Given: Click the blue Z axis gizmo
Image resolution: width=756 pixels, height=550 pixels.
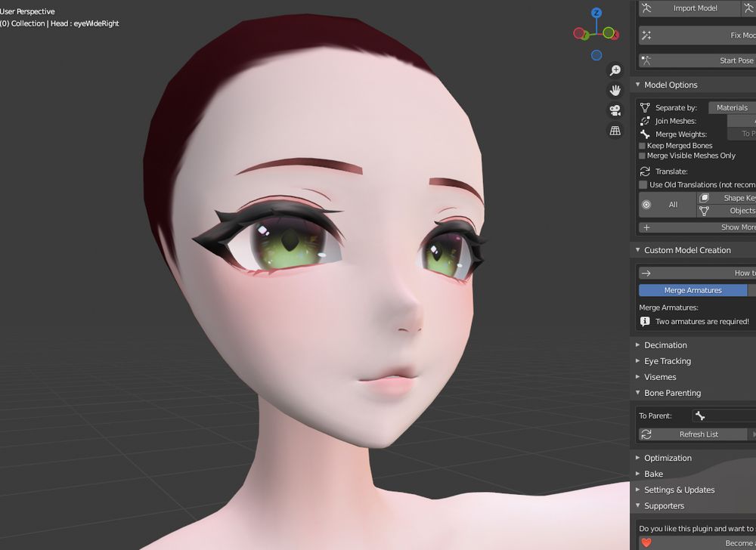Looking at the screenshot, I should tap(596, 13).
